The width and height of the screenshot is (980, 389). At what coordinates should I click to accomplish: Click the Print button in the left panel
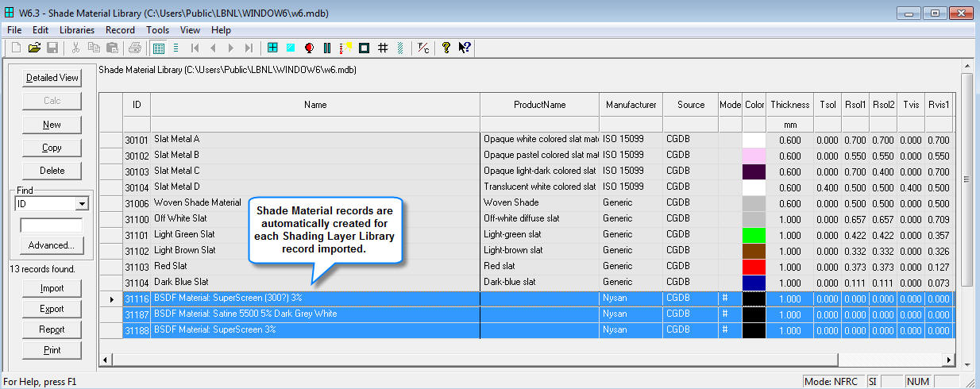coord(52,350)
